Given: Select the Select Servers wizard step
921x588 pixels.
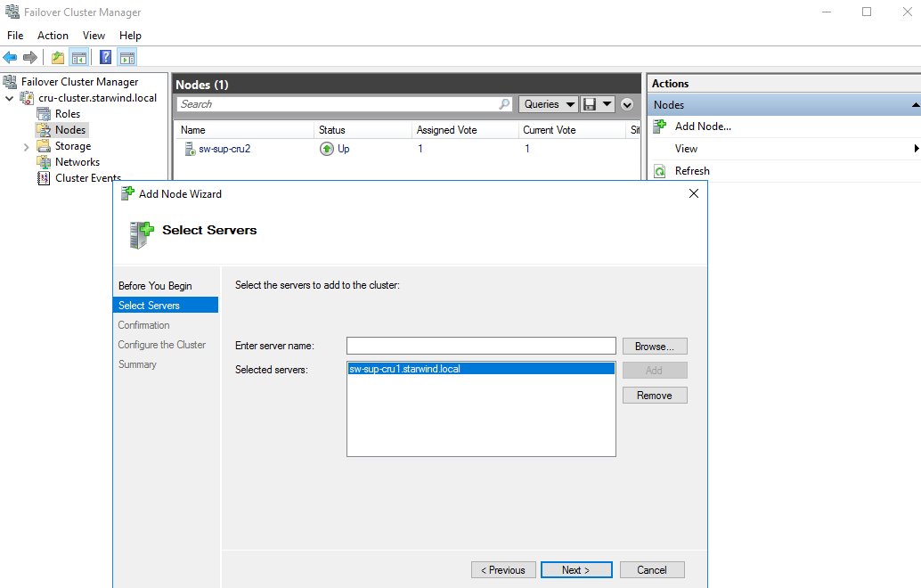Looking at the screenshot, I should coord(148,305).
